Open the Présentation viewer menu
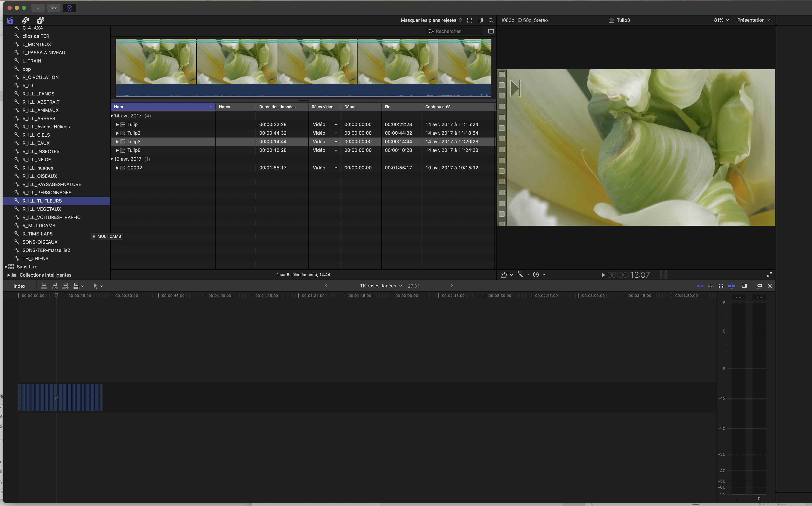Screen dimensions: 812x506 tap(753, 20)
